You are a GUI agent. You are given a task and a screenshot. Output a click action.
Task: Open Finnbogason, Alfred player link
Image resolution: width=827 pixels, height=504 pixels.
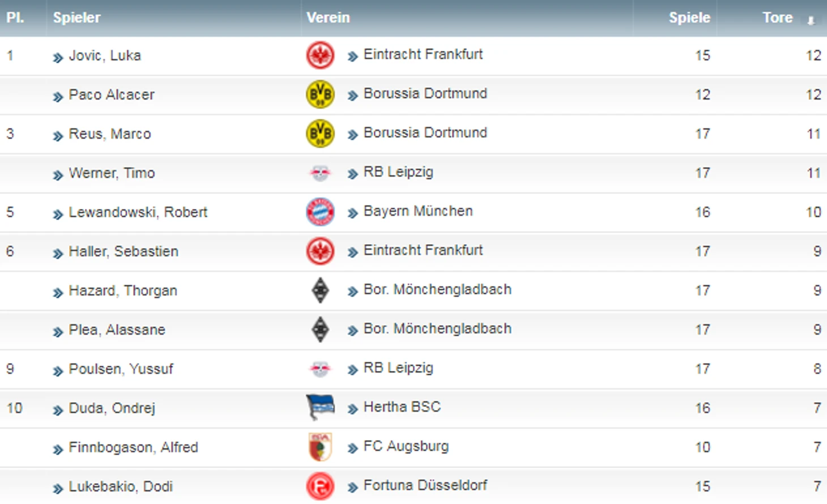pos(134,447)
